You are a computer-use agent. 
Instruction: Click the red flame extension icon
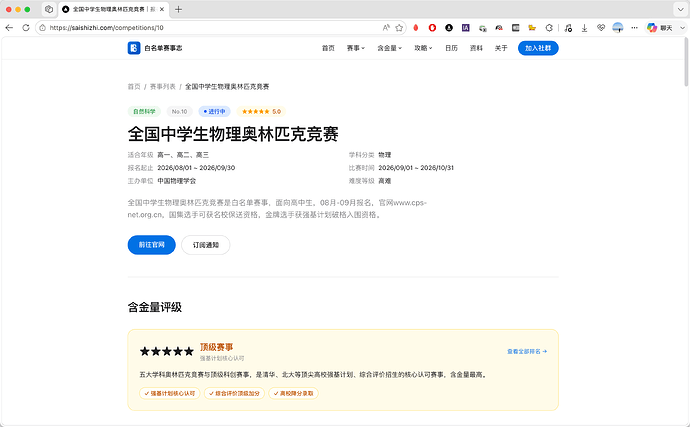pos(415,28)
